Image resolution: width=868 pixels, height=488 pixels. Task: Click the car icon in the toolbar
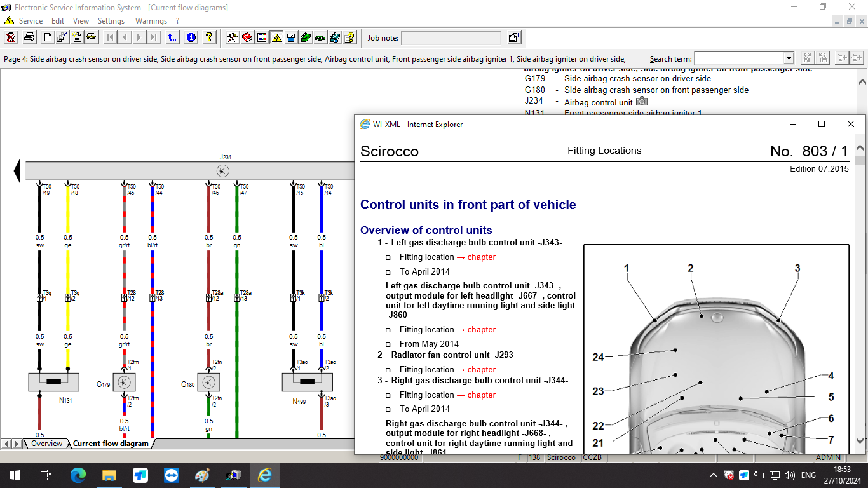[92, 37]
